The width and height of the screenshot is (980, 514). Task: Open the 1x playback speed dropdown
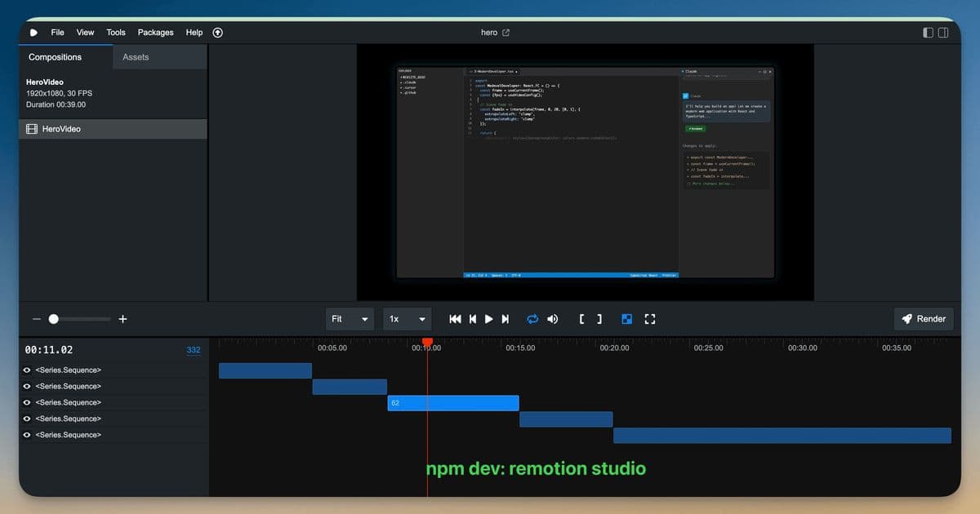(x=407, y=319)
